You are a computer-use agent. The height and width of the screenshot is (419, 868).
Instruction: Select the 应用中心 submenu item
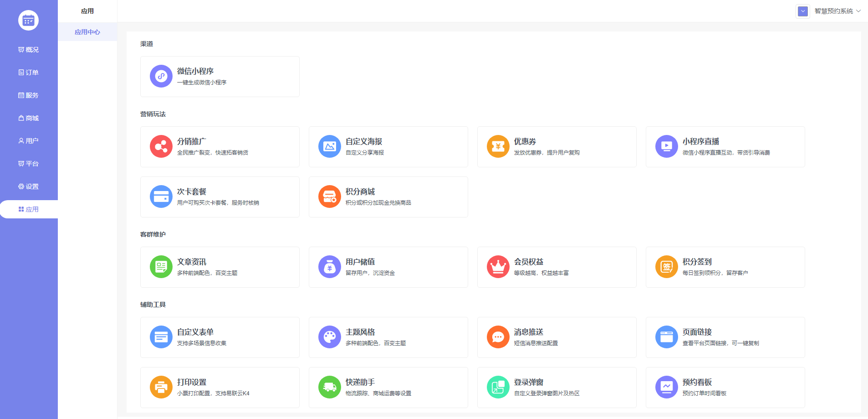87,32
